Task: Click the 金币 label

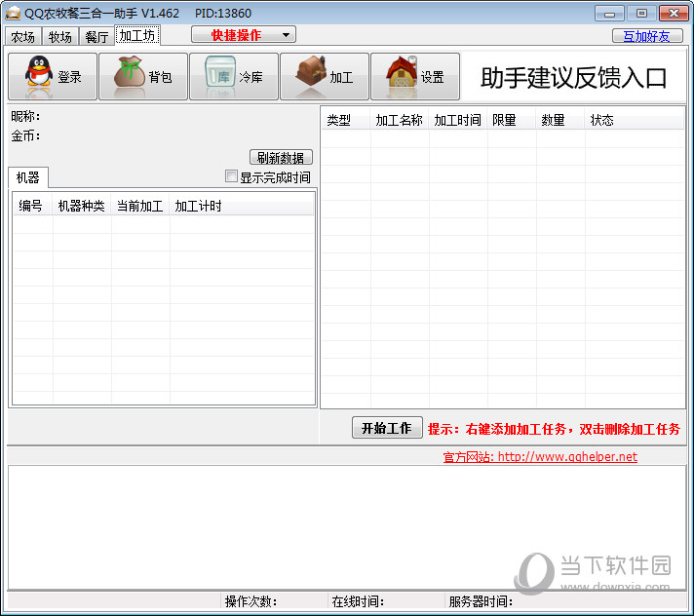Action: 25,135
